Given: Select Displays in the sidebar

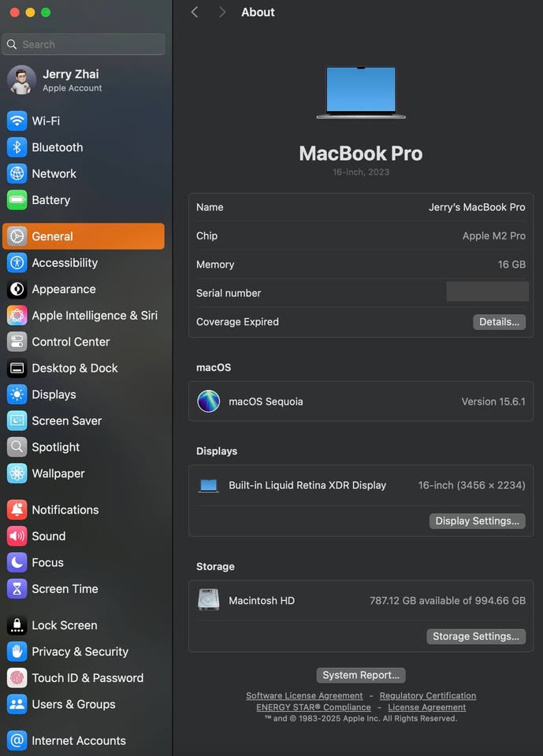Looking at the screenshot, I should click(x=54, y=395).
